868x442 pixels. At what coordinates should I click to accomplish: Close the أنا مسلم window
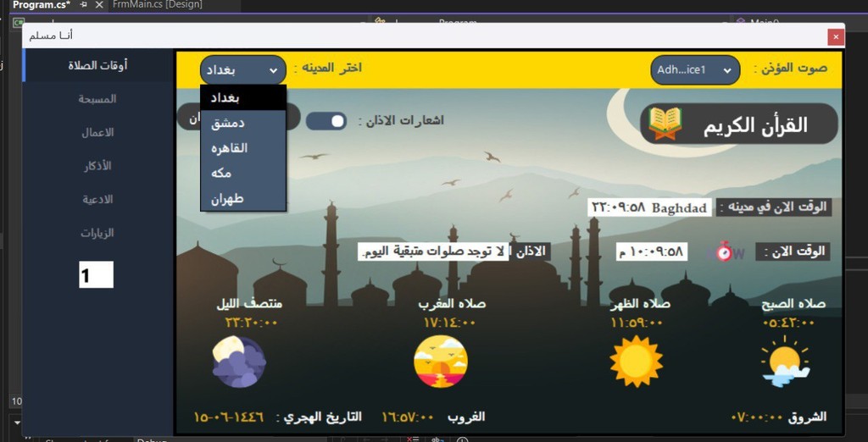point(835,37)
